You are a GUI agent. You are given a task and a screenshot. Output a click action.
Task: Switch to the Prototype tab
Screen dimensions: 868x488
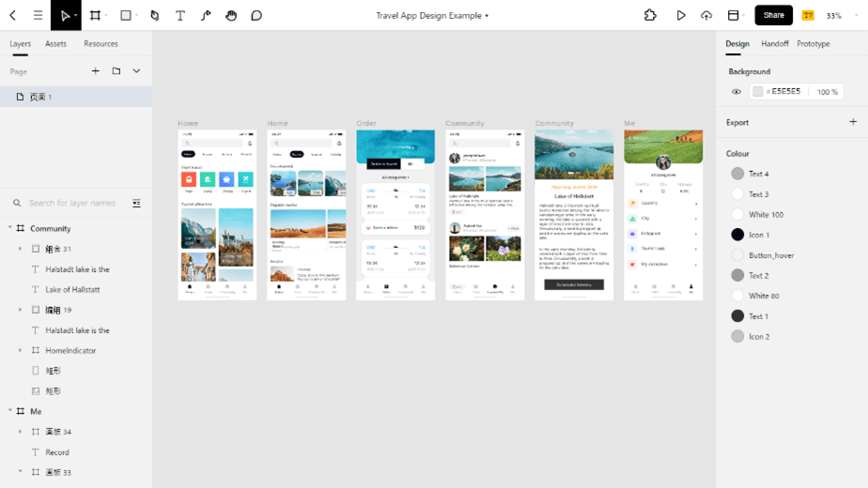(x=814, y=44)
